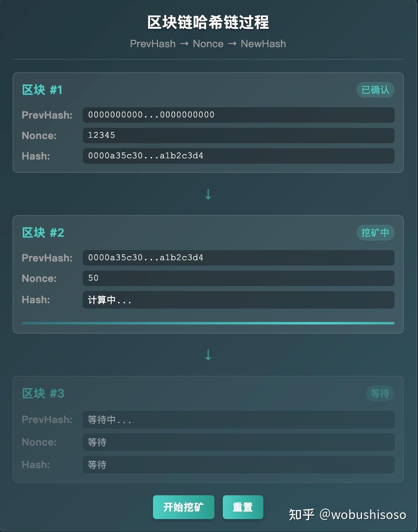
Task: Click the 已确认 status badge on 区块 #1
Action: 375,89
